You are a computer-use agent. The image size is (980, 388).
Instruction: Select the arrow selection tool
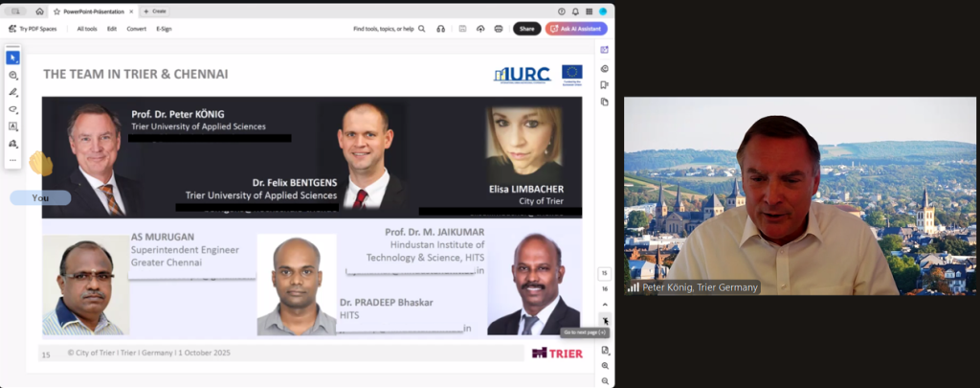12,57
